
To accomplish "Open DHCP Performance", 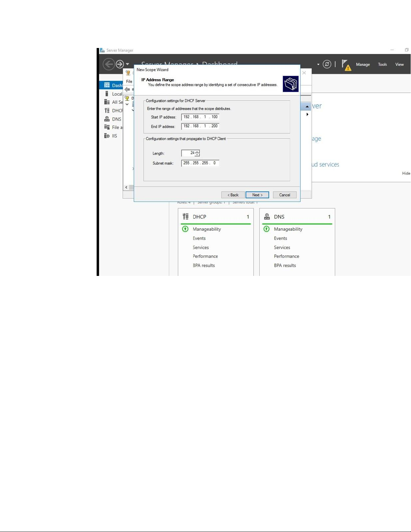I will 205,256.
